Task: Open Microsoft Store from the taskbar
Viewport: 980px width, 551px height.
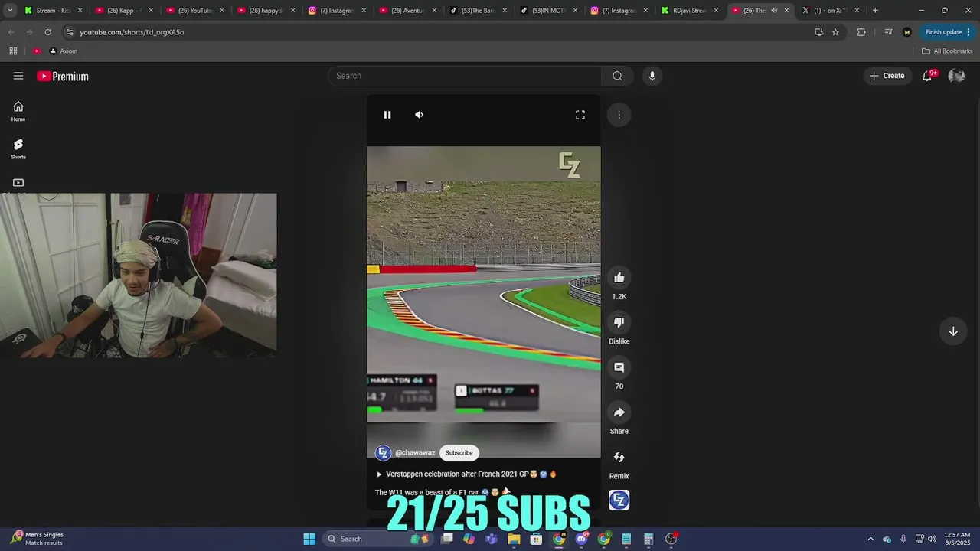Action: 536,539
